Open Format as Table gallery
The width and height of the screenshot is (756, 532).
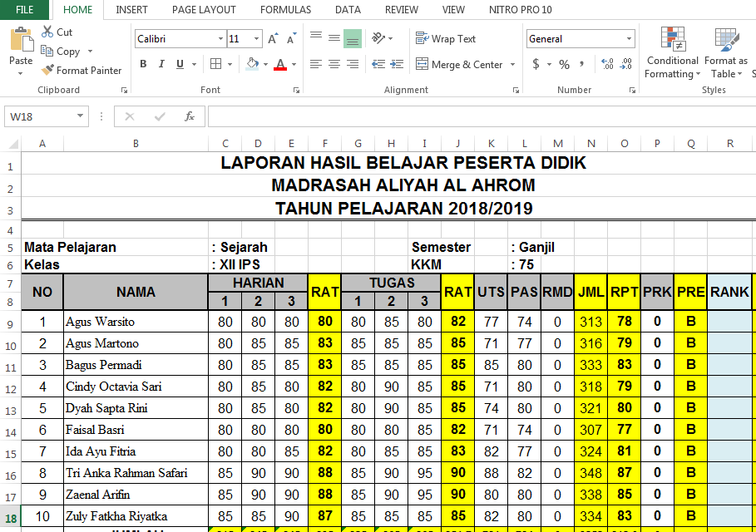[x=726, y=52]
